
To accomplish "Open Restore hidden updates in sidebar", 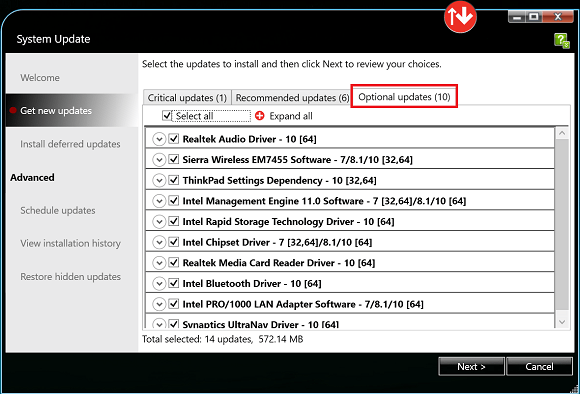I will pos(71,277).
